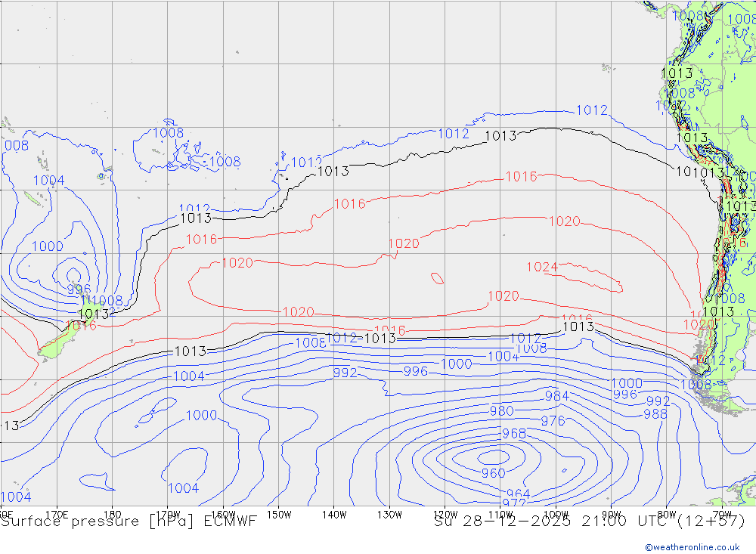Click the 1024 high pressure label
Image resolution: width=756 pixels, height=554 pixels.
click(542, 267)
